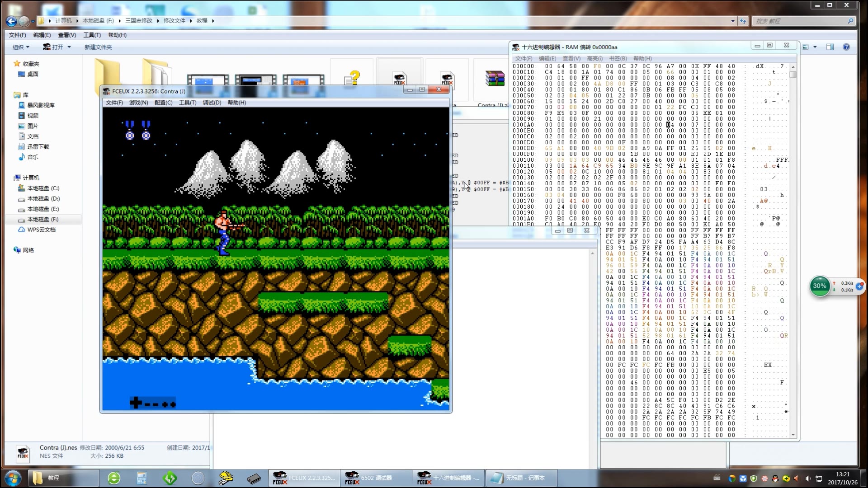The width and height of the screenshot is (868, 488).
Task: Open address bar history dropdown arrow
Action: coord(733,21)
